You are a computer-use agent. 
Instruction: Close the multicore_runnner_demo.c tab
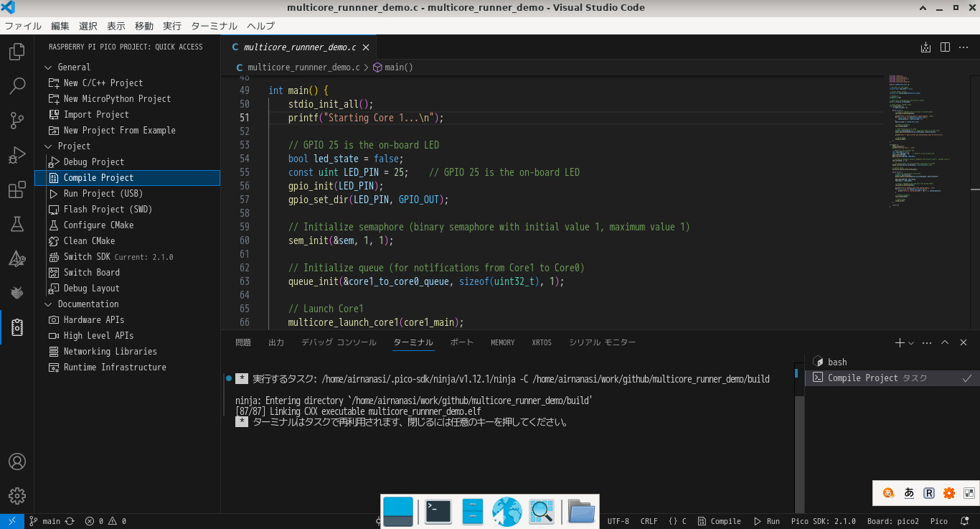click(x=366, y=47)
